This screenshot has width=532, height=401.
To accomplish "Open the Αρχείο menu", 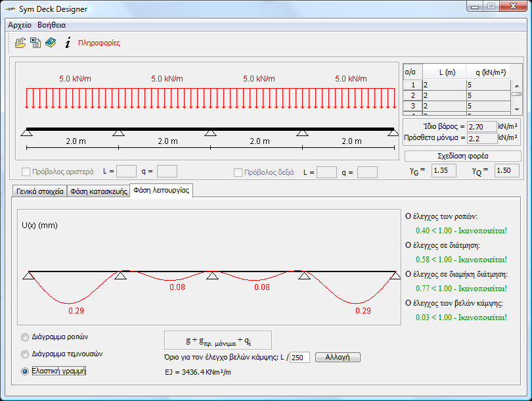I will click(x=20, y=25).
